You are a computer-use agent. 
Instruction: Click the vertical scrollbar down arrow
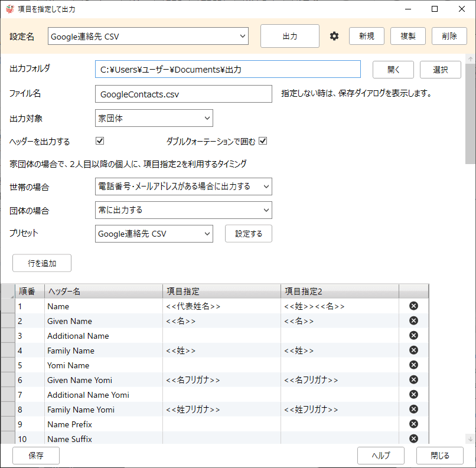click(x=470, y=438)
